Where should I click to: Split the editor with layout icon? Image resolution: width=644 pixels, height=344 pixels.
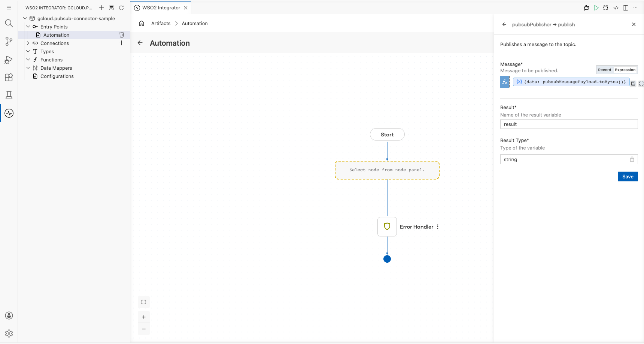[626, 7]
